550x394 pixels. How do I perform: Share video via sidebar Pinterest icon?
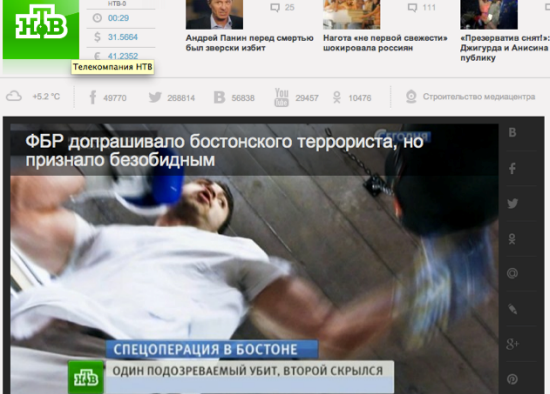point(512,379)
